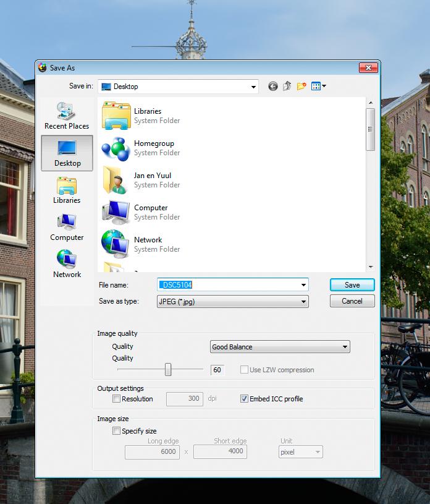Click the file list scroll down arrow
430x504 pixels.
[x=370, y=267]
